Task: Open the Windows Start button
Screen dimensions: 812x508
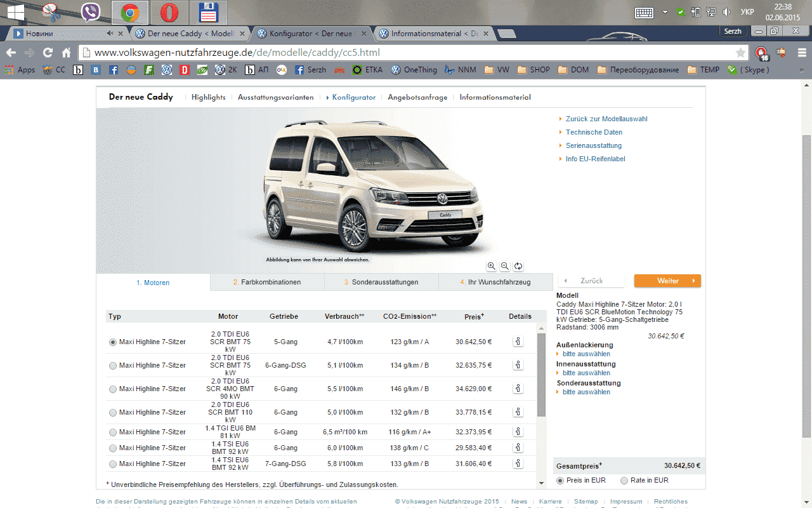Action: pos(15,12)
